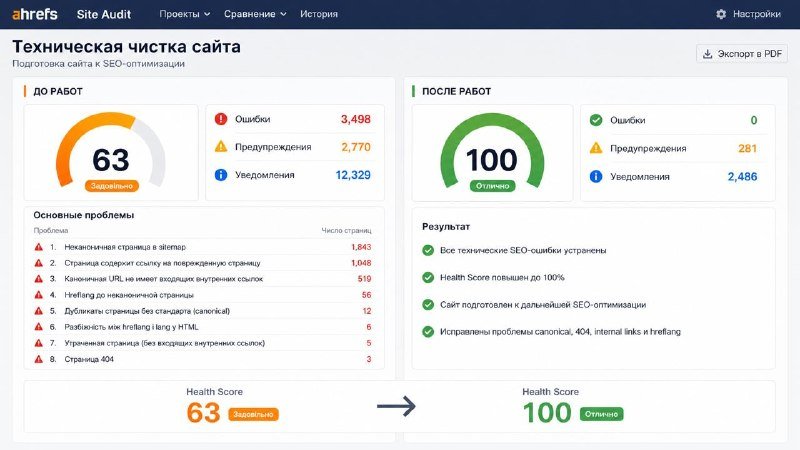The width and height of the screenshot is (800, 450).
Task: Click the large green 100 Health Score
Action: tap(547, 413)
